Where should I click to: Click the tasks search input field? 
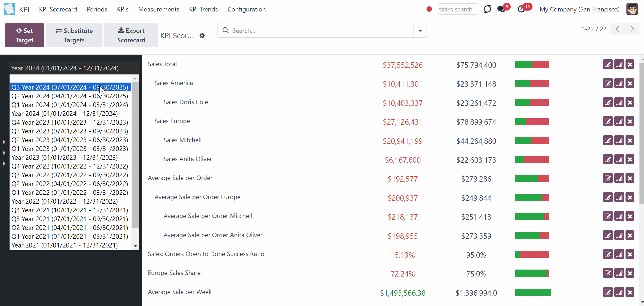coord(458,9)
